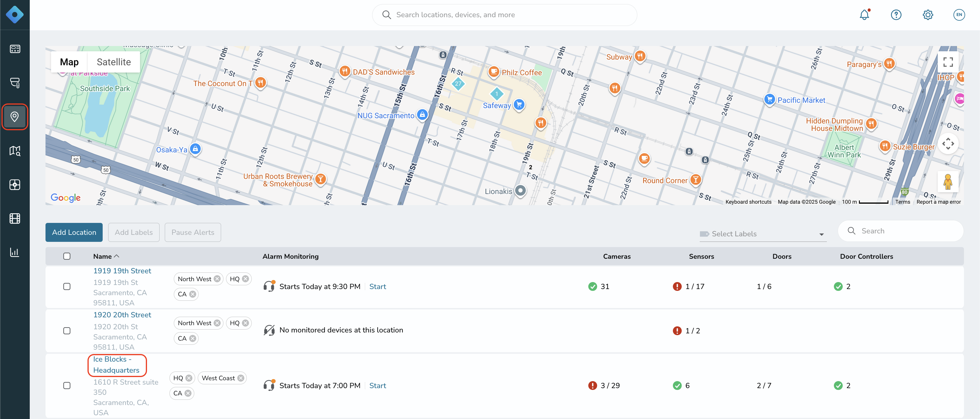Click the NUG Sacramento map pin
The image size is (980, 419).
pos(422,115)
